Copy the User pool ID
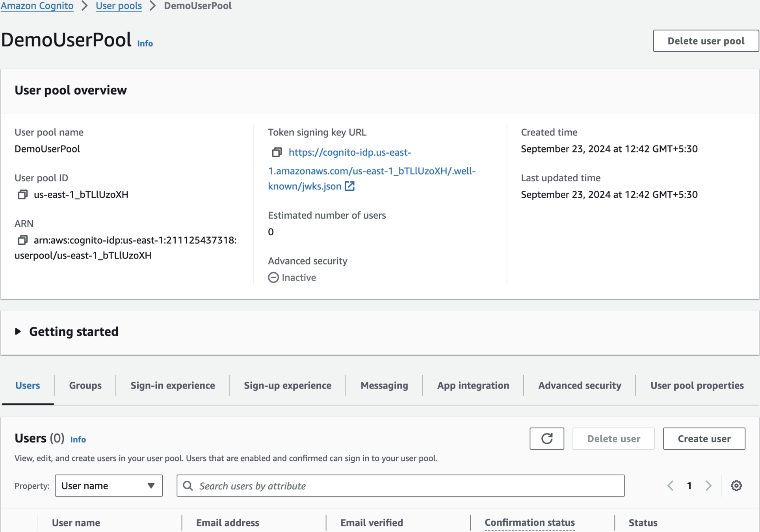The width and height of the screenshot is (760, 532). coord(22,194)
